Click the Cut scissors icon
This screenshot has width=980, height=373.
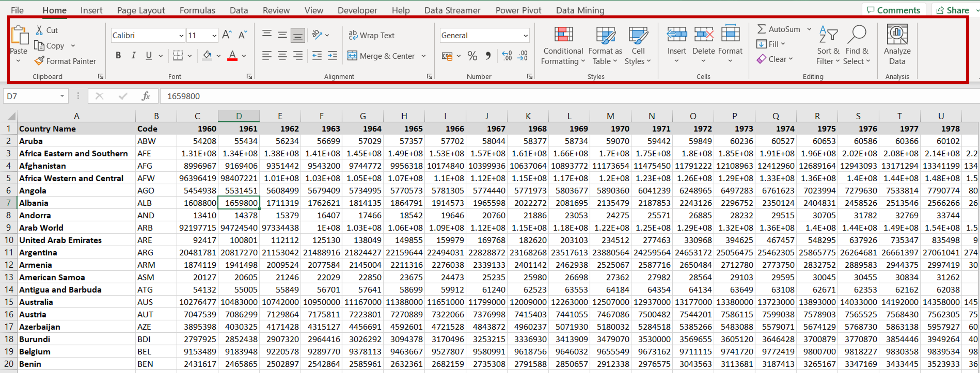(x=39, y=30)
